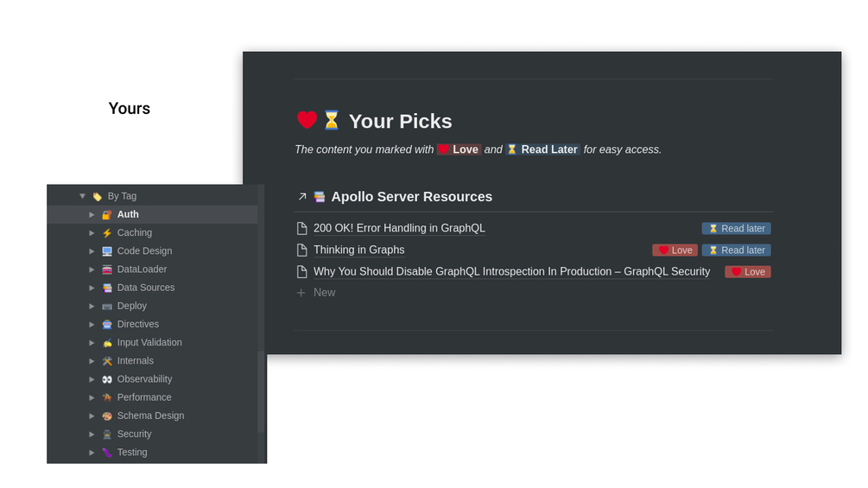Click the lock icon beside Auth
This screenshot has height=488, width=868.
(107, 214)
